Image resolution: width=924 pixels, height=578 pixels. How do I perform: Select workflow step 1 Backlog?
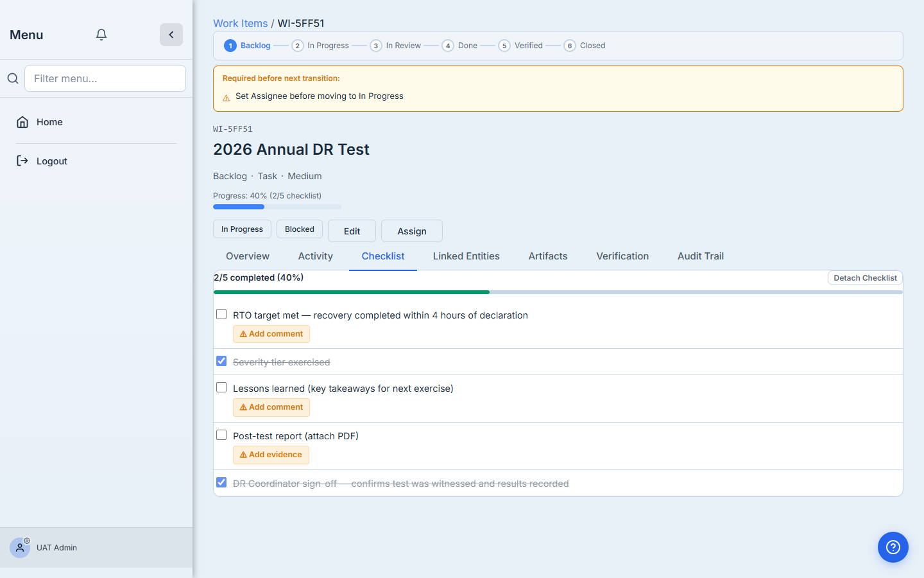[x=248, y=46]
